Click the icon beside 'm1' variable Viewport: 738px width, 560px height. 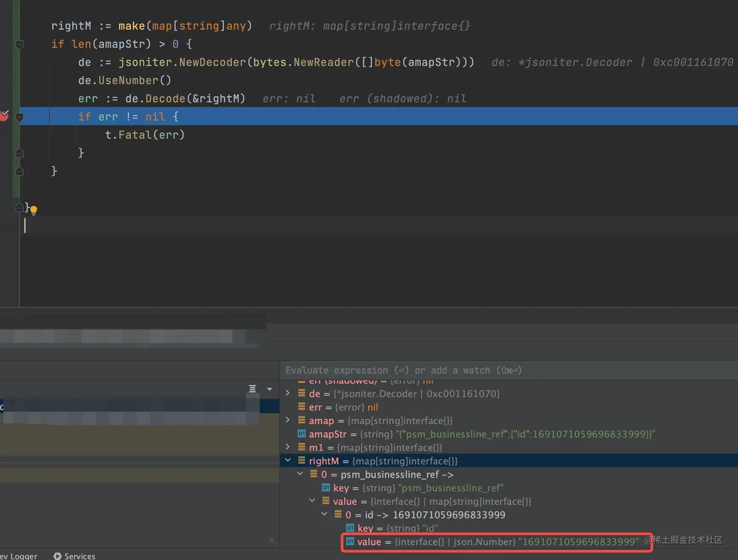click(x=302, y=447)
